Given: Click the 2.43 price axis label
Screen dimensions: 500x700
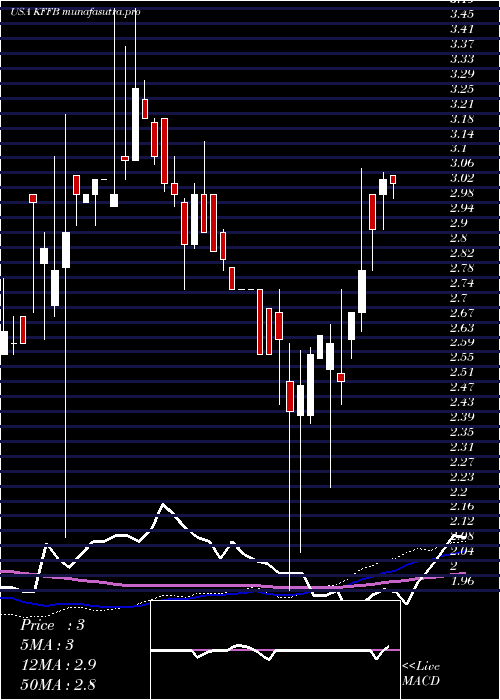Looking at the screenshot, I should [462, 402].
